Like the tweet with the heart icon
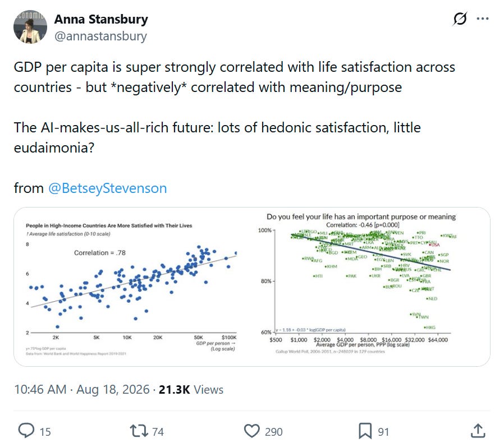The width and height of the screenshot is (504, 447). coord(251,431)
